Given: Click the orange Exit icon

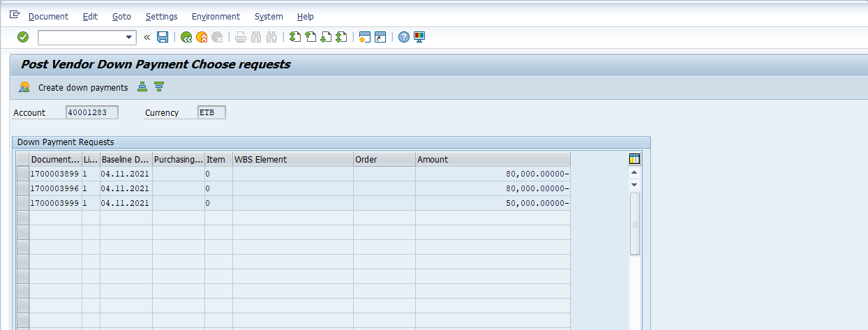Looking at the screenshot, I should coord(202,37).
